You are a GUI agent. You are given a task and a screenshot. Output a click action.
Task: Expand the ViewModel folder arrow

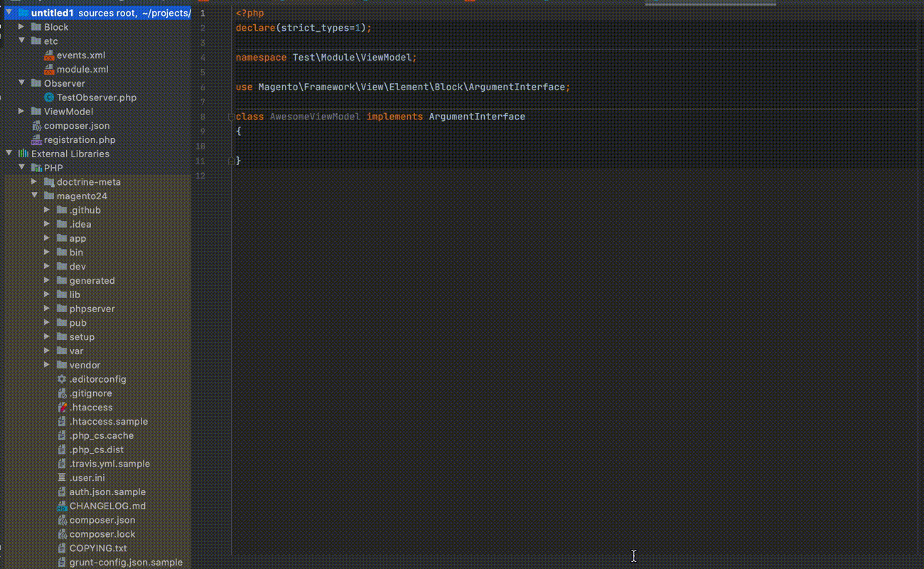21,112
